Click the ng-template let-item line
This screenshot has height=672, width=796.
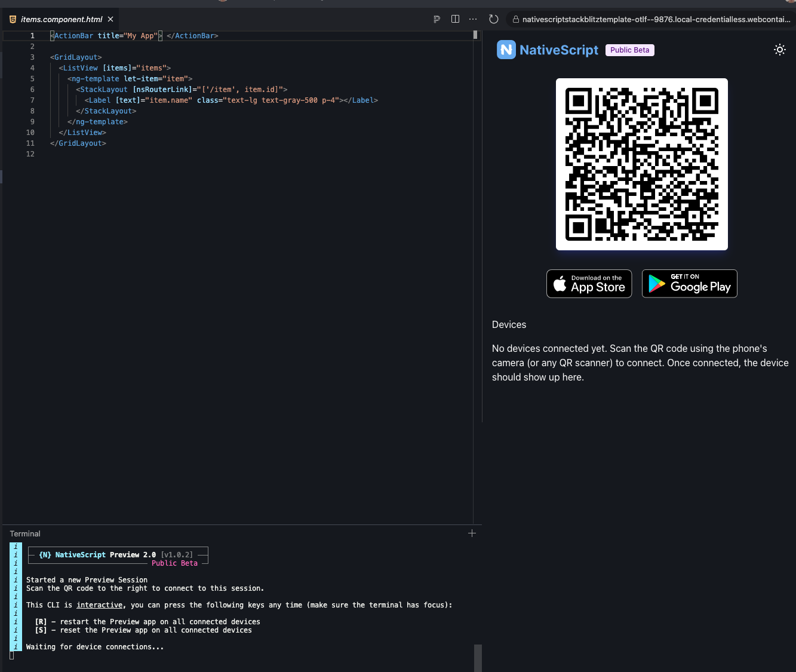pyautogui.click(x=130, y=79)
